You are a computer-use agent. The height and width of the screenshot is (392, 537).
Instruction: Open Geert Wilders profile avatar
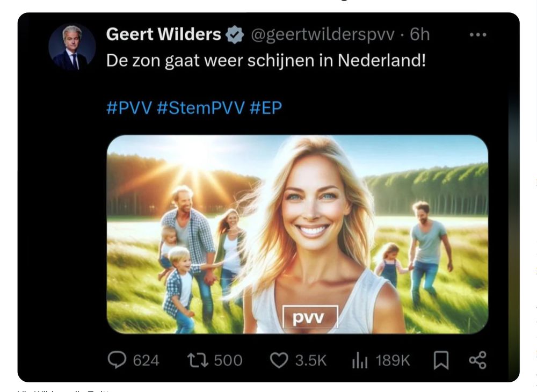(72, 47)
